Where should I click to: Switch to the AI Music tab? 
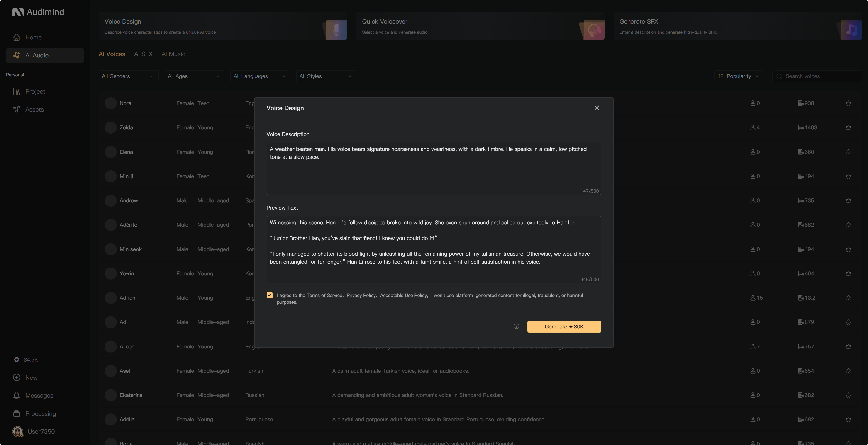[173, 54]
